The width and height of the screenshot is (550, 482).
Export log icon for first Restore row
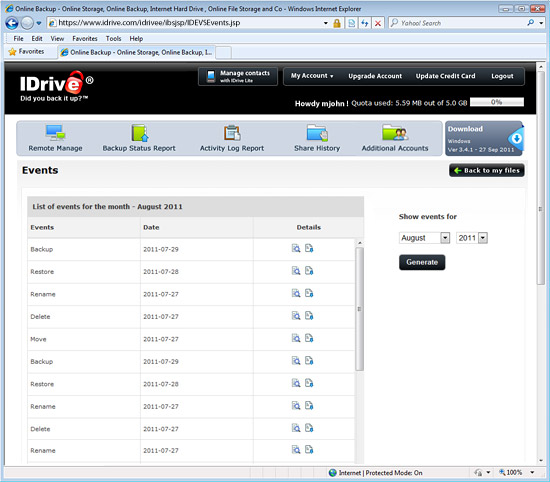(309, 271)
